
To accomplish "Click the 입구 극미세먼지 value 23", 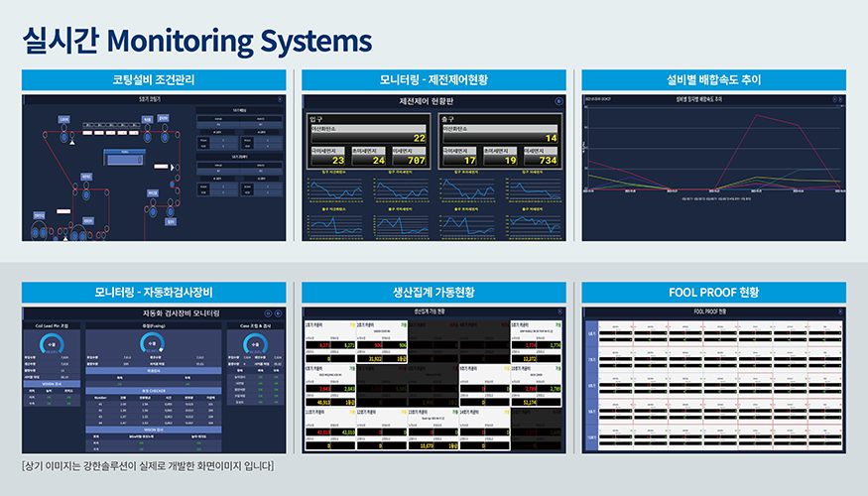I will click(337, 160).
